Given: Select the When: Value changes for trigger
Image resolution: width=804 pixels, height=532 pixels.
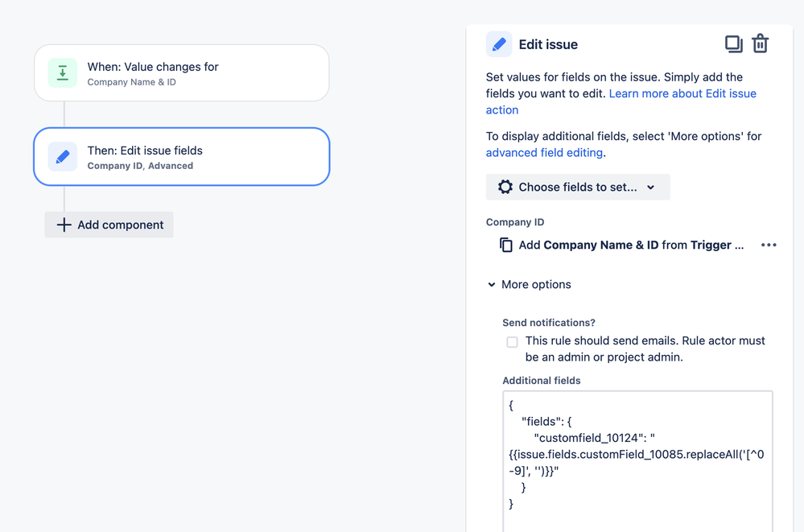Looking at the screenshot, I should [182, 73].
